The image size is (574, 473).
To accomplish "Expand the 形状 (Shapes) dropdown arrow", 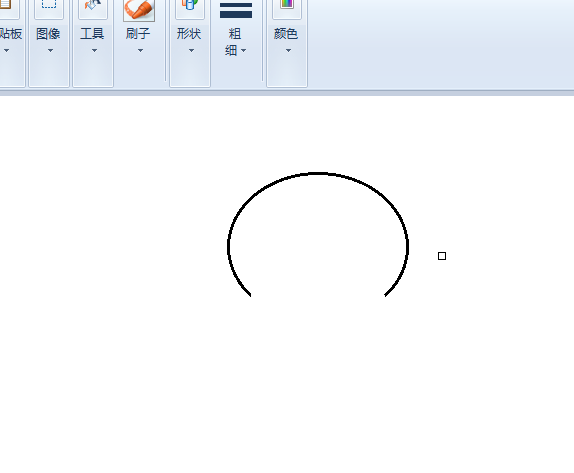I will click(191, 51).
